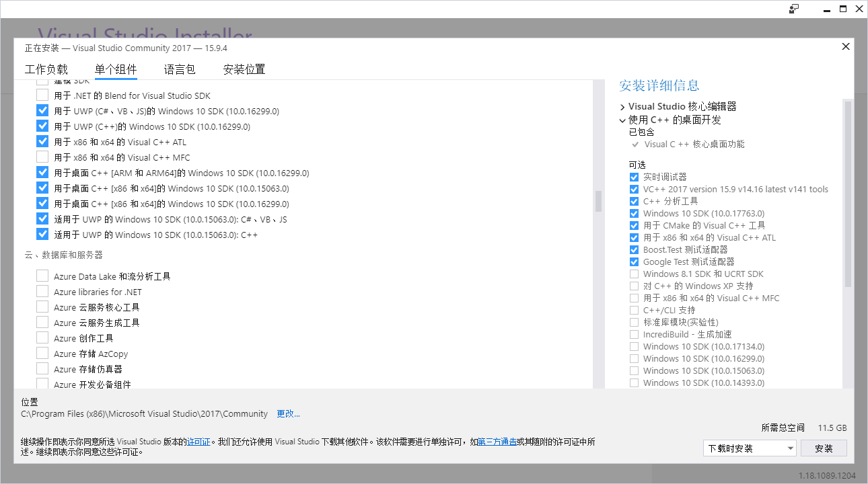The width and height of the screenshot is (868, 484).
Task: Check IncrediBuild - 生成加速
Action: 634,334
